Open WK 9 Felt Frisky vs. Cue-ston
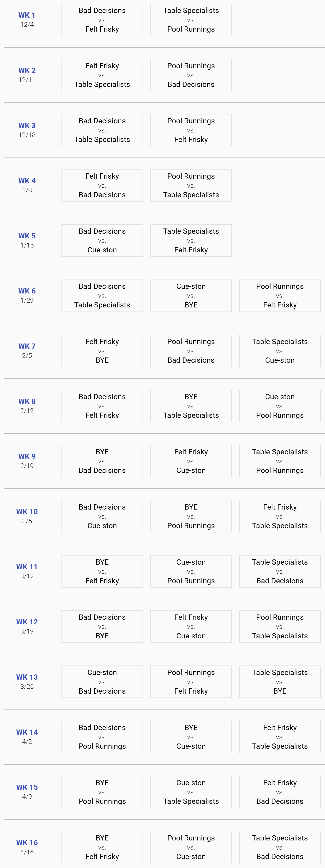The height and width of the screenshot is (868, 325). pyautogui.click(x=191, y=461)
